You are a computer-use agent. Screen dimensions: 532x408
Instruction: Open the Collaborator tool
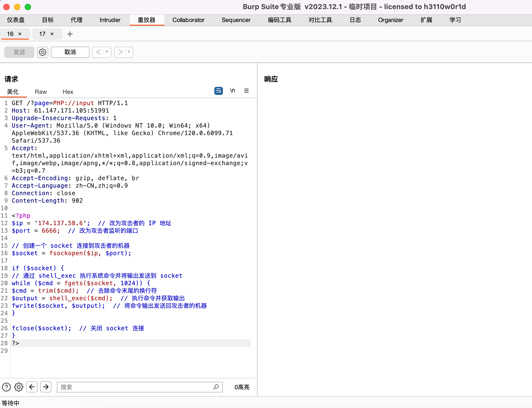click(x=189, y=20)
